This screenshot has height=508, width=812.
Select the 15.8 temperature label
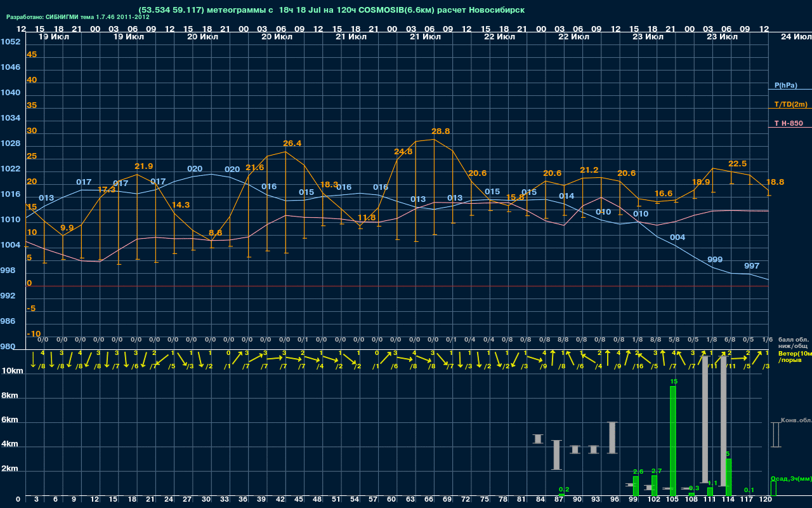pos(515,197)
